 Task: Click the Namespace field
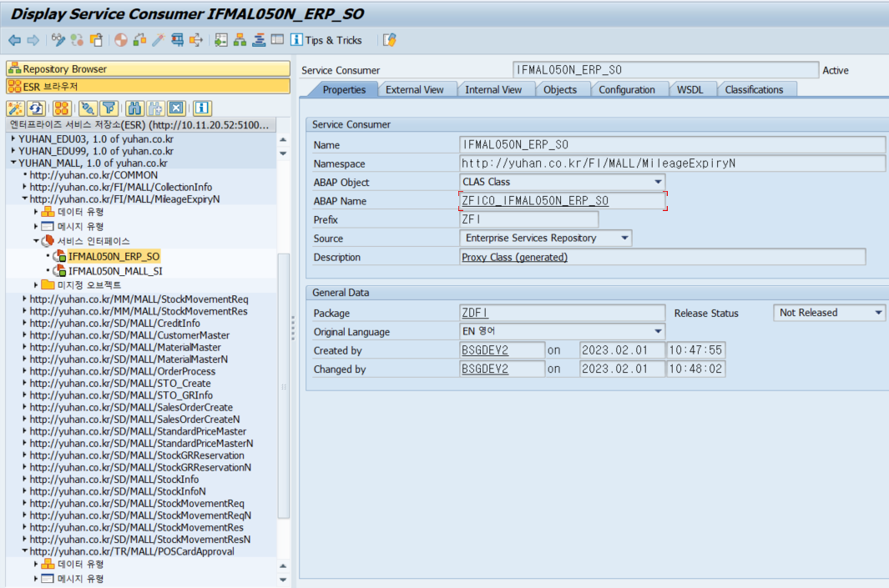673,163
